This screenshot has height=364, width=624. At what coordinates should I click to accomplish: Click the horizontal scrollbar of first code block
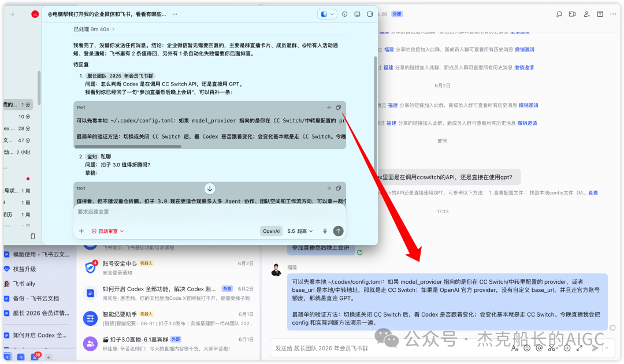(x=128, y=146)
